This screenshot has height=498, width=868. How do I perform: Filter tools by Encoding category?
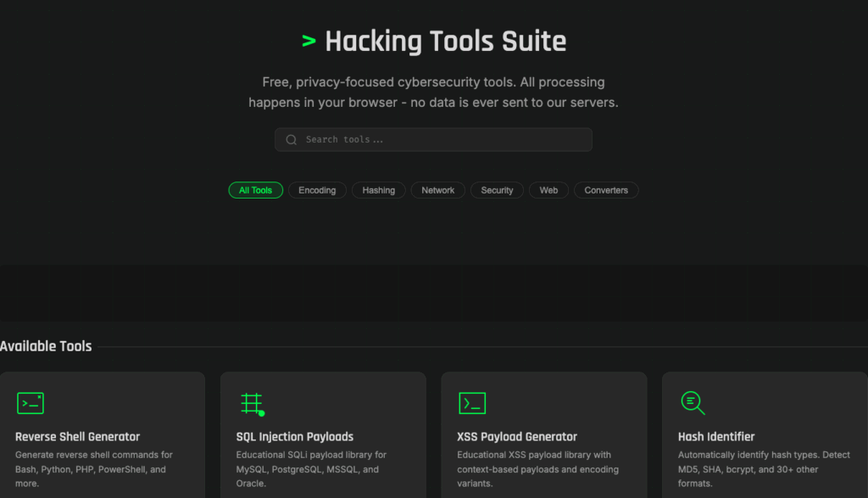click(317, 190)
